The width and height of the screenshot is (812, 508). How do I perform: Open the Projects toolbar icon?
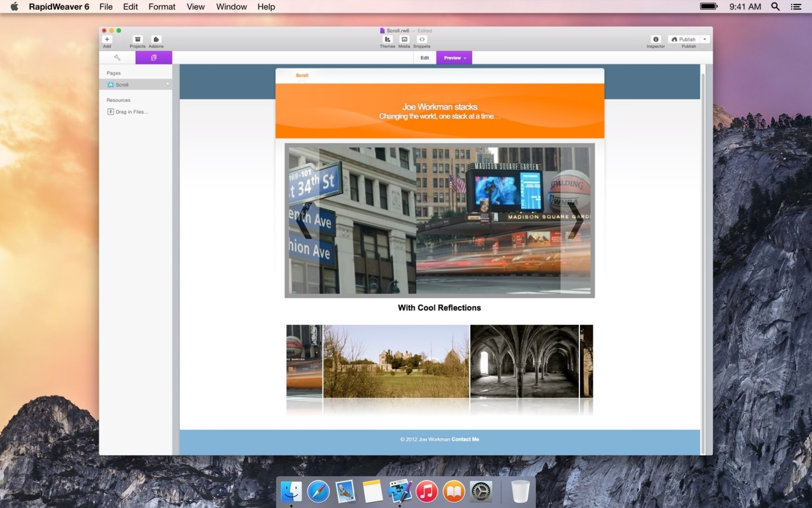click(138, 39)
